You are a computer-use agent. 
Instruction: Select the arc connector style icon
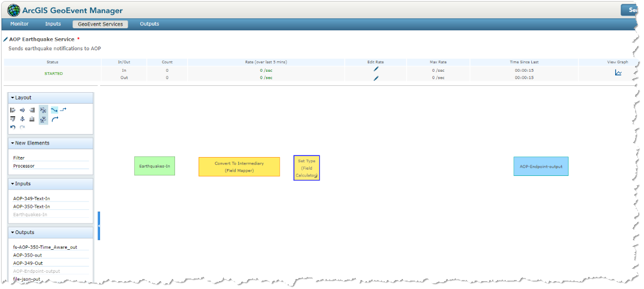click(55, 119)
